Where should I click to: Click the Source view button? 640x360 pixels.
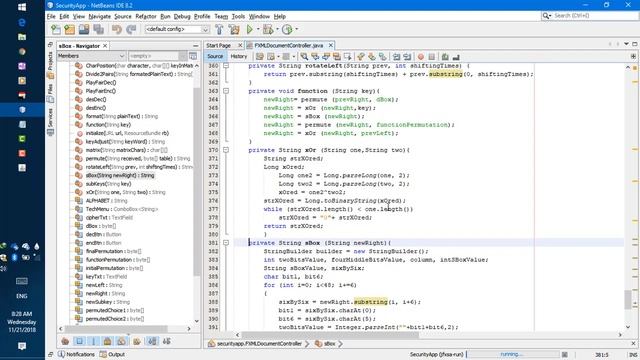[x=215, y=57]
